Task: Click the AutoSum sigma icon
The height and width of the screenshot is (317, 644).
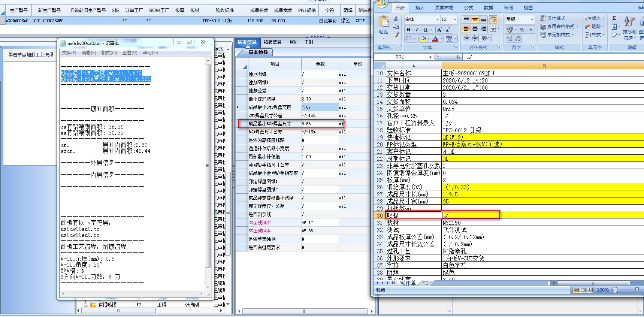Action: tap(614, 18)
